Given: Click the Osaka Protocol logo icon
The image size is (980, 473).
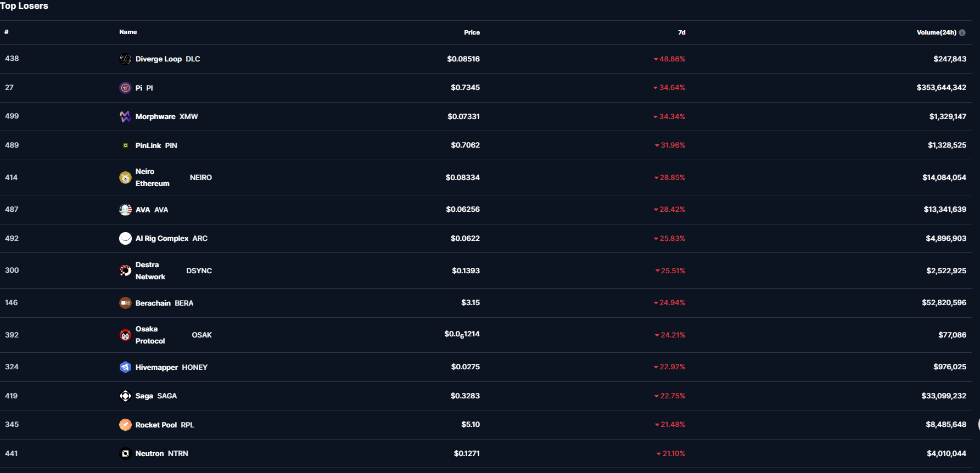Looking at the screenshot, I should [x=125, y=335].
